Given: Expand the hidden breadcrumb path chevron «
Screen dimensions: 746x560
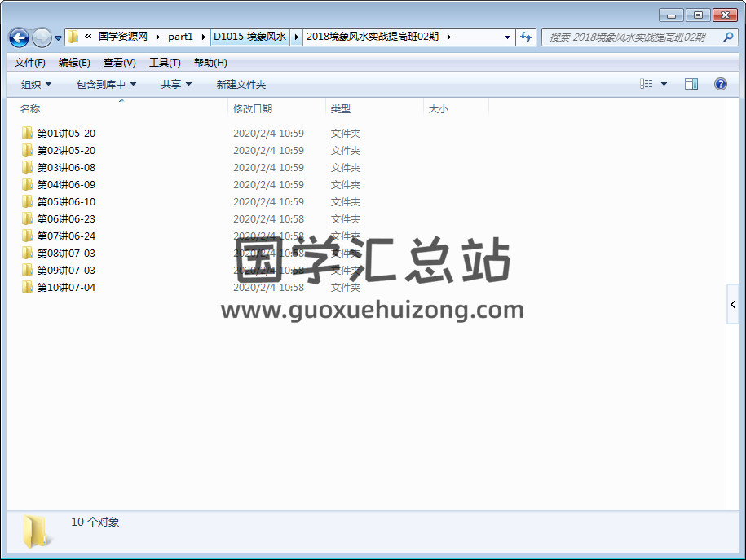Looking at the screenshot, I should tap(88, 37).
